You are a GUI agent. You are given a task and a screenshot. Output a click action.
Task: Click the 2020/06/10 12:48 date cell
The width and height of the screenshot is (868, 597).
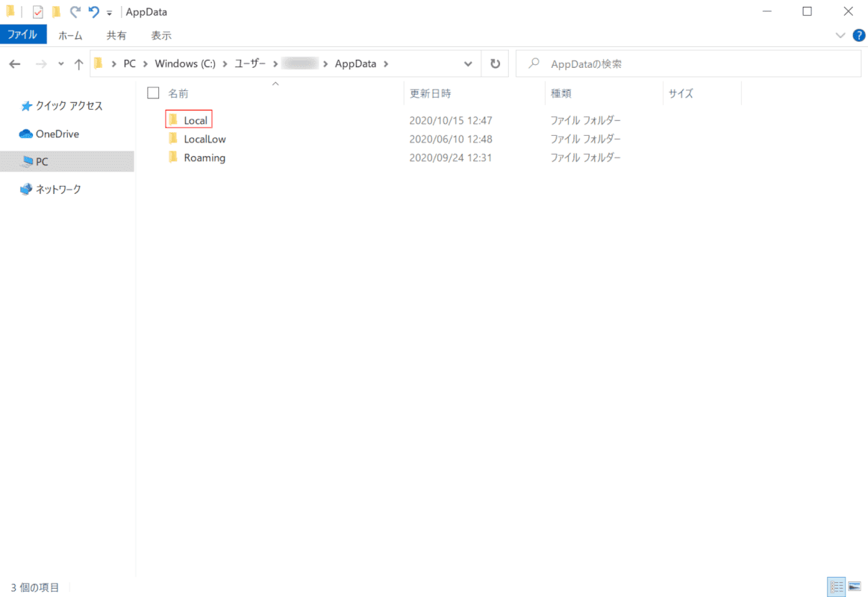pyautogui.click(x=451, y=139)
